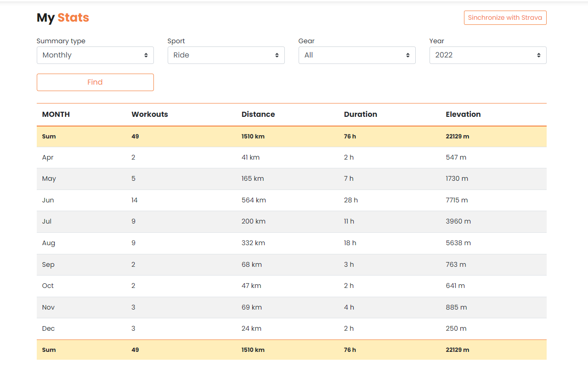
Task: Click Sinchronize with Strava
Action: tap(505, 17)
